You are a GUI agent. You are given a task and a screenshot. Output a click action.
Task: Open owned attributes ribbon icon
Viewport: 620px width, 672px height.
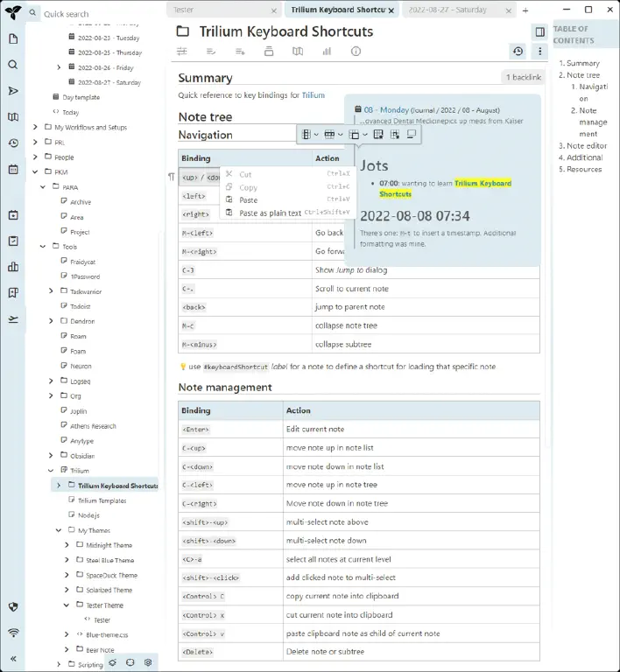(211, 52)
